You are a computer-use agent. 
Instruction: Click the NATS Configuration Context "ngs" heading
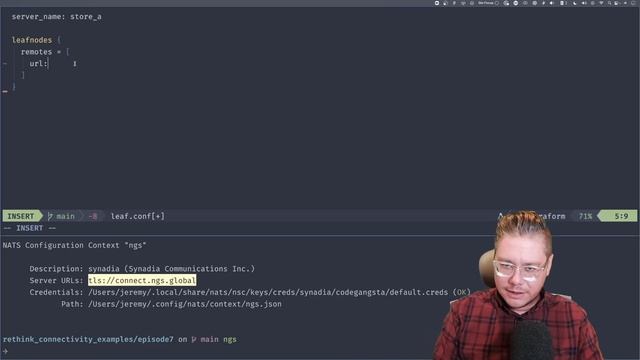74,245
